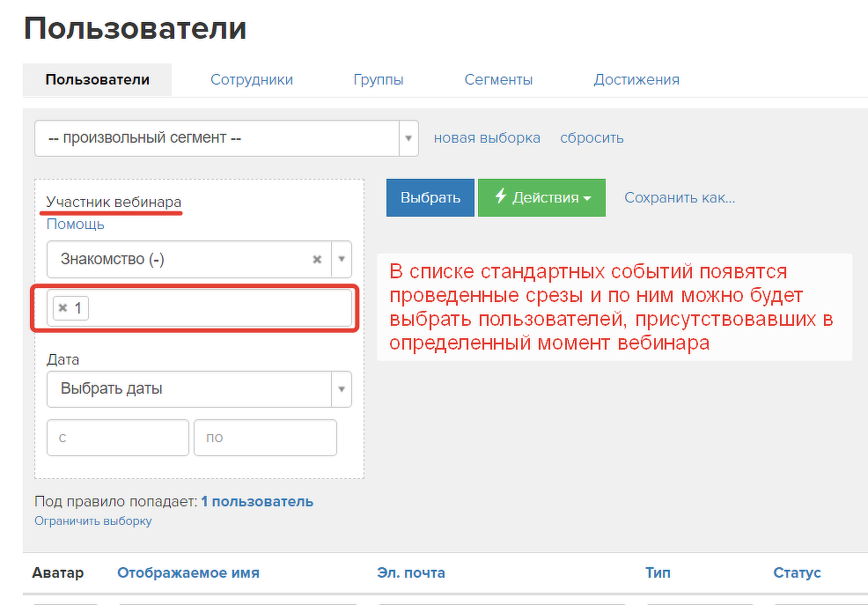868x605 pixels.
Task: Click the Дата label
Action: coord(63,360)
